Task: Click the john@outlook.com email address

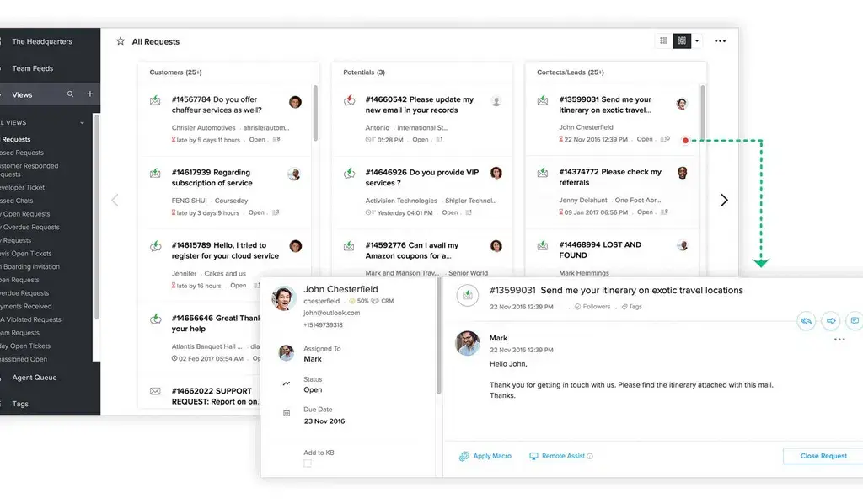Action: 331,313
